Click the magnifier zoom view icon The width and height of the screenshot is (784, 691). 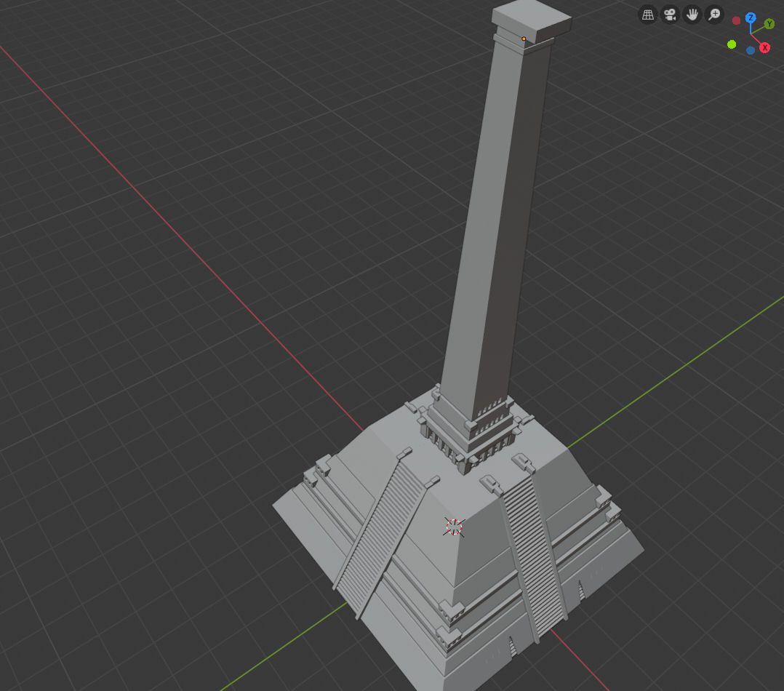pyautogui.click(x=714, y=15)
